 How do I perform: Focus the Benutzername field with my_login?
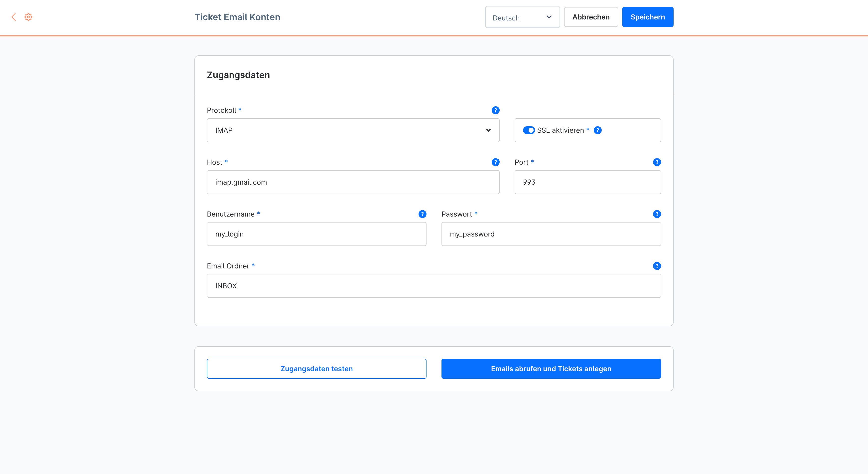click(316, 234)
